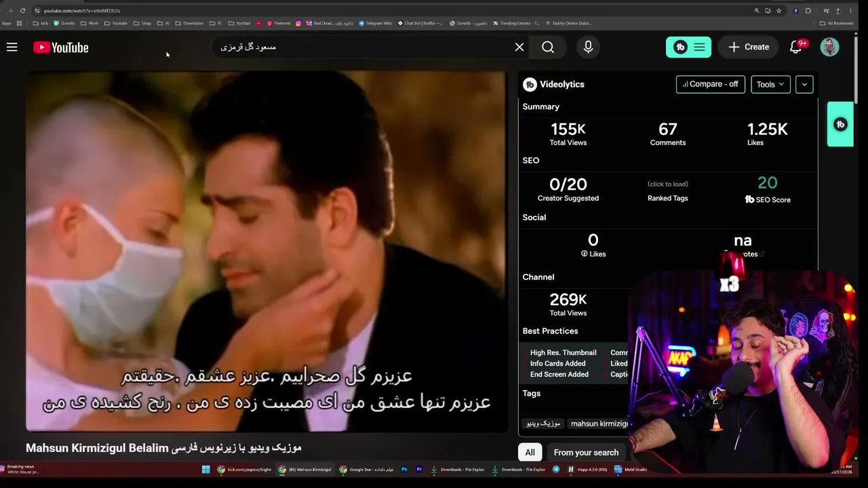The width and height of the screenshot is (868, 488).
Task: Open the notifications bell
Action: 796,47
